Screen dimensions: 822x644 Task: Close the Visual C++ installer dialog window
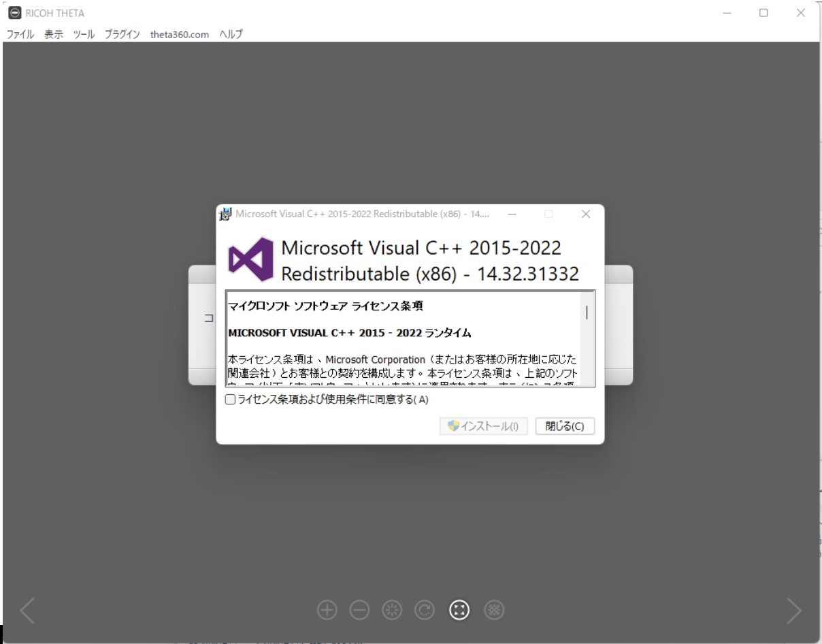pos(586,214)
